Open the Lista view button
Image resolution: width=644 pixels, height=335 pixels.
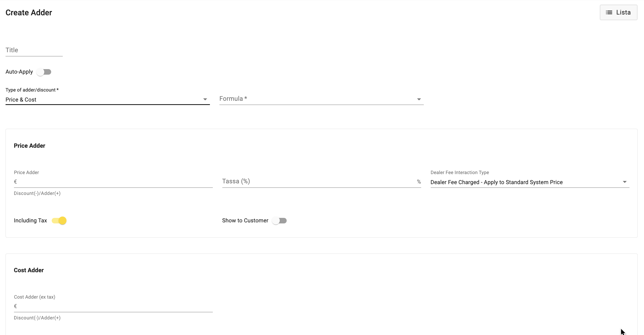click(618, 12)
